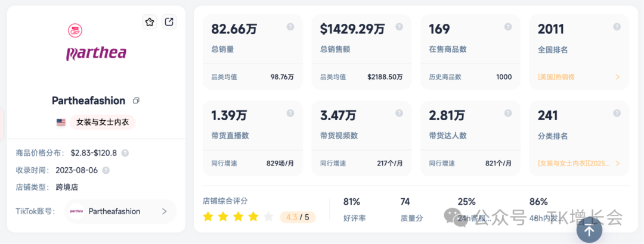Open shop via the external link icon
Screen dimensions: 644x244
click(x=169, y=22)
